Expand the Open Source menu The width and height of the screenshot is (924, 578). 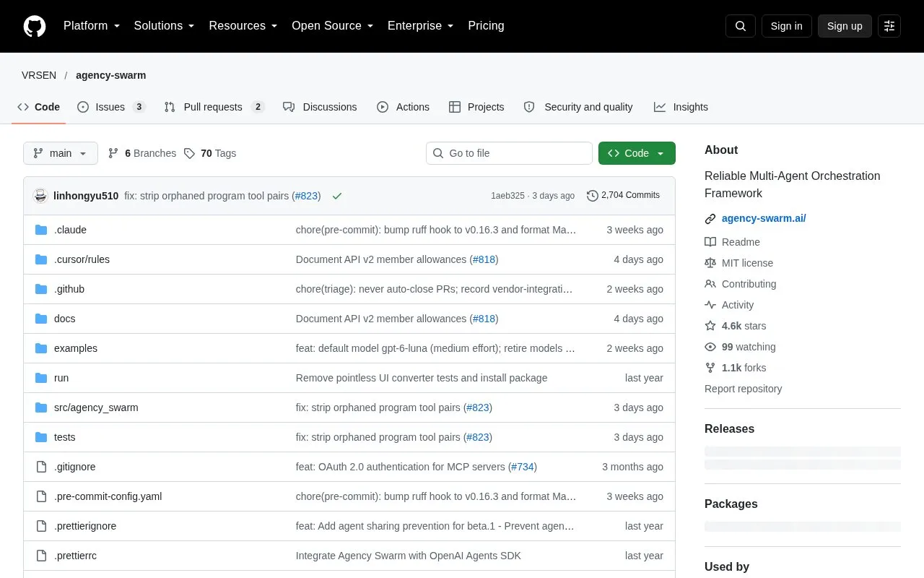click(x=333, y=26)
